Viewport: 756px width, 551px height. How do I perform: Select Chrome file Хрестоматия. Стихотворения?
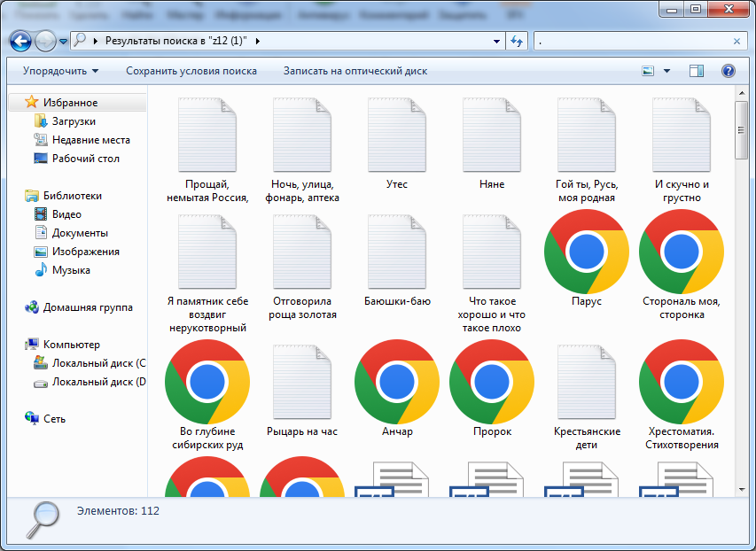coord(682,395)
